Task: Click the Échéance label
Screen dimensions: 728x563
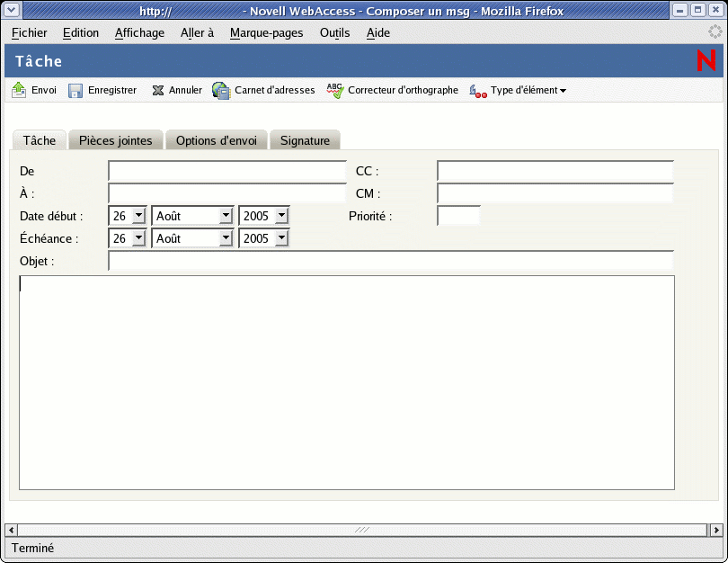Action: 49,238
